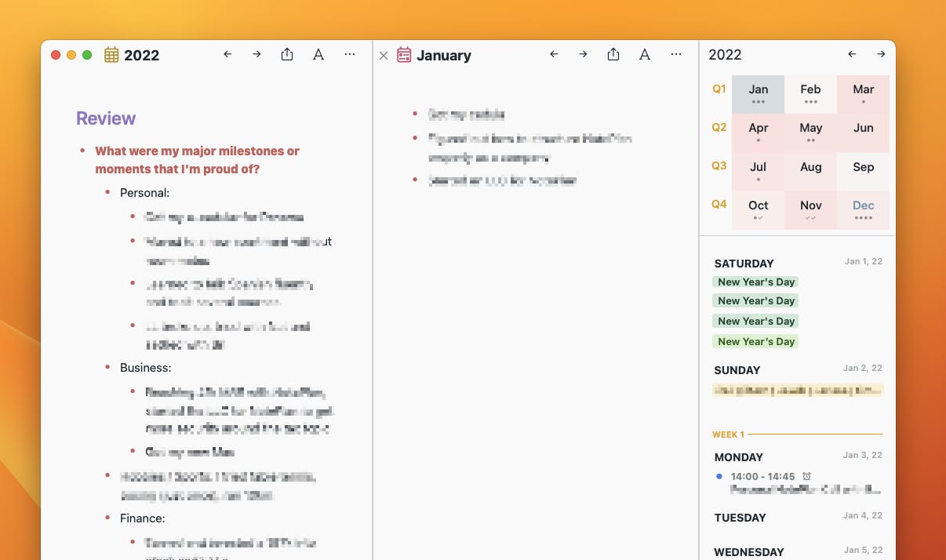Close the January split pane
This screenshot has width=946, height=560.
[384, 55]
